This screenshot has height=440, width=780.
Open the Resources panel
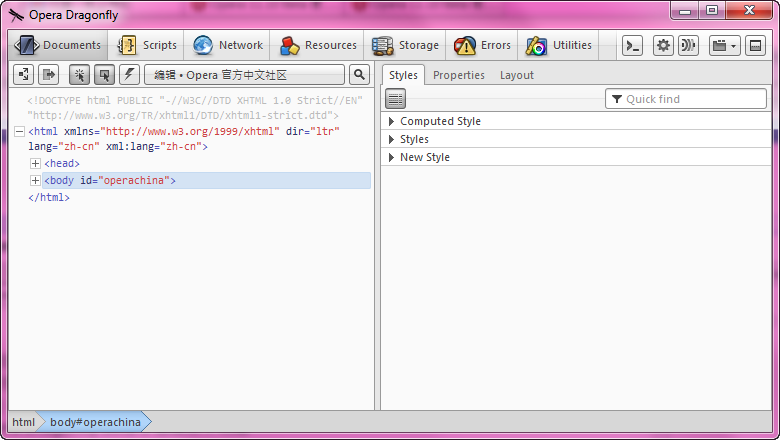[317, 45]
